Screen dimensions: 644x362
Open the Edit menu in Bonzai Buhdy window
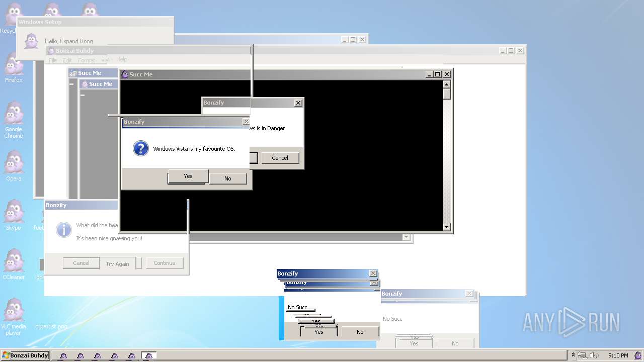(67, 60)
